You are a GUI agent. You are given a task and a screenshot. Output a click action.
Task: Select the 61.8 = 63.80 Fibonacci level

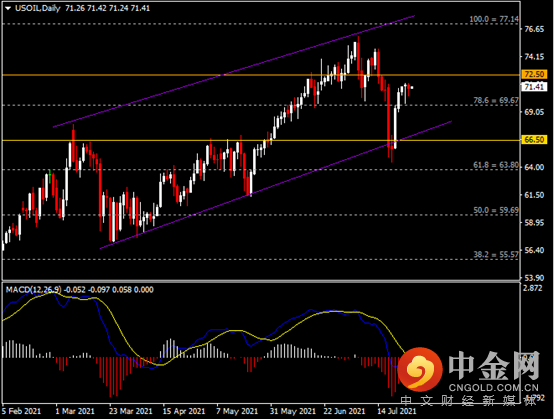tap(496, 165)
